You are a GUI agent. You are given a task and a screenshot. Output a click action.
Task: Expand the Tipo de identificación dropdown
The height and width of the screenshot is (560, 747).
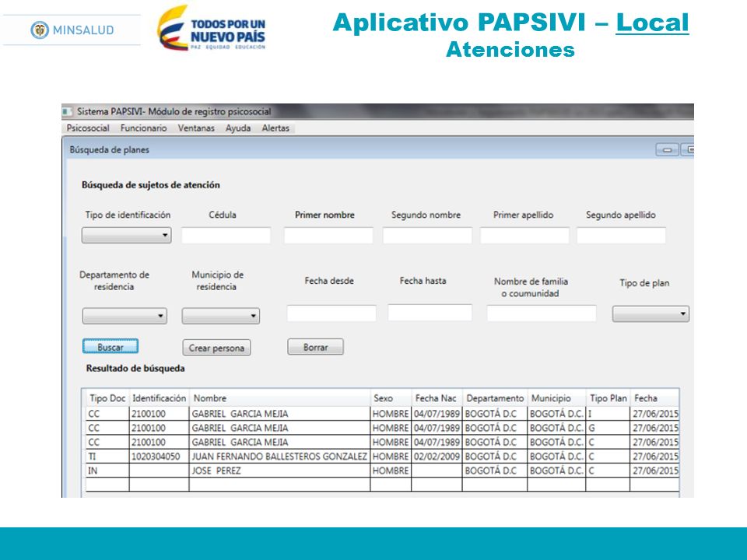[x=126, y=235]
